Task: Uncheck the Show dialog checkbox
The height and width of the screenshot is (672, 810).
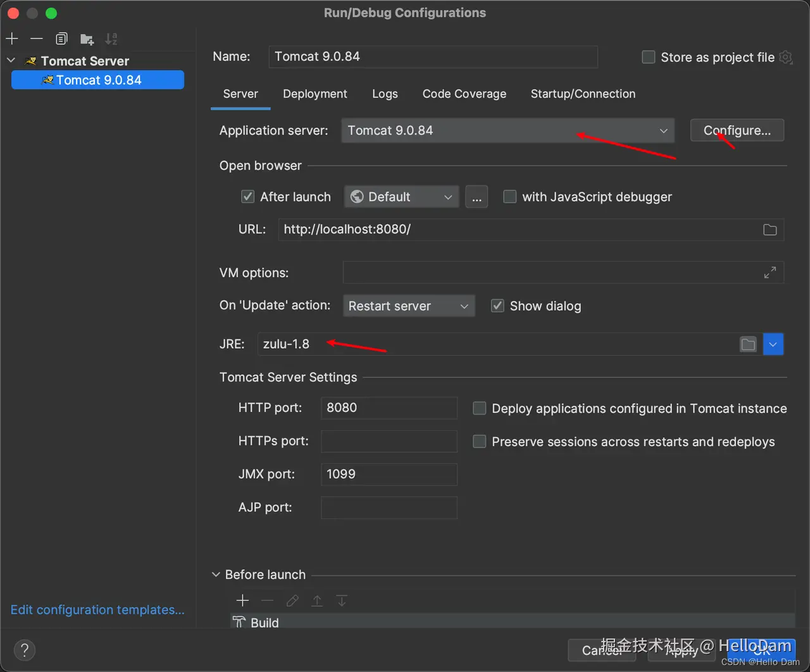Action: [x=498, y=306]
